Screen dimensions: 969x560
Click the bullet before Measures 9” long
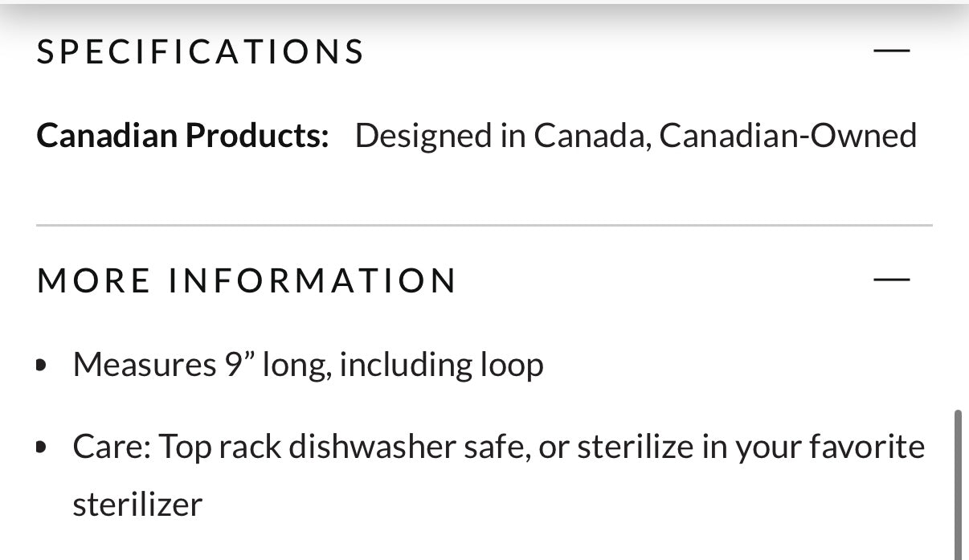coord(41,366)
